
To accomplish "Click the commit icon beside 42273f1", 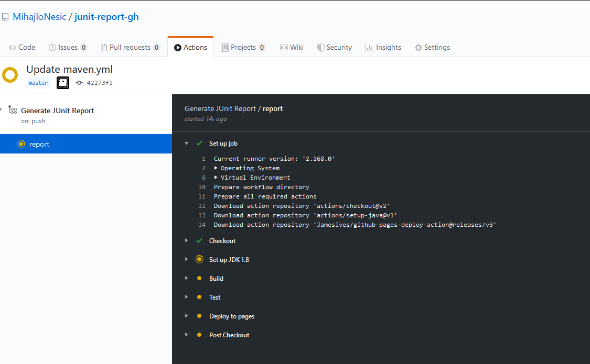I will (x=79, y=83).
